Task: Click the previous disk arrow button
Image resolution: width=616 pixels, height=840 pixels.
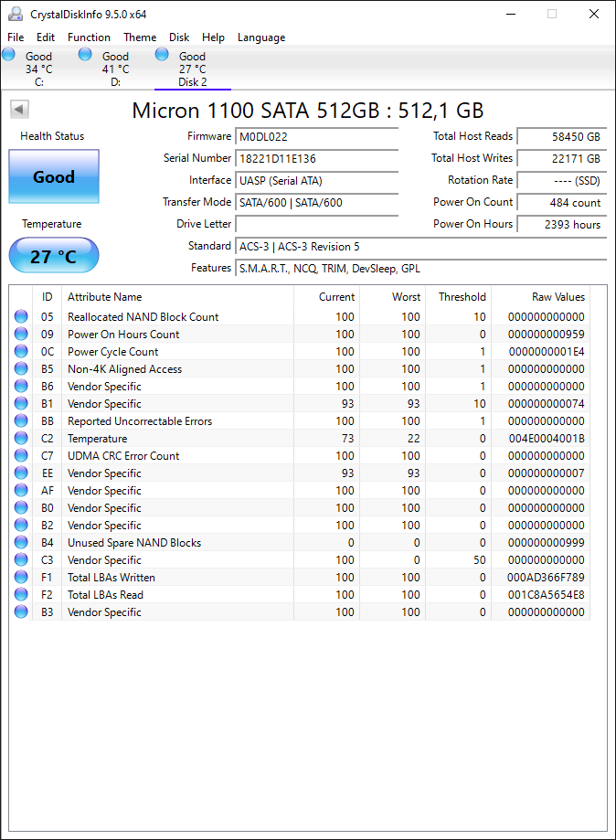Action: [x=19, y=110]
